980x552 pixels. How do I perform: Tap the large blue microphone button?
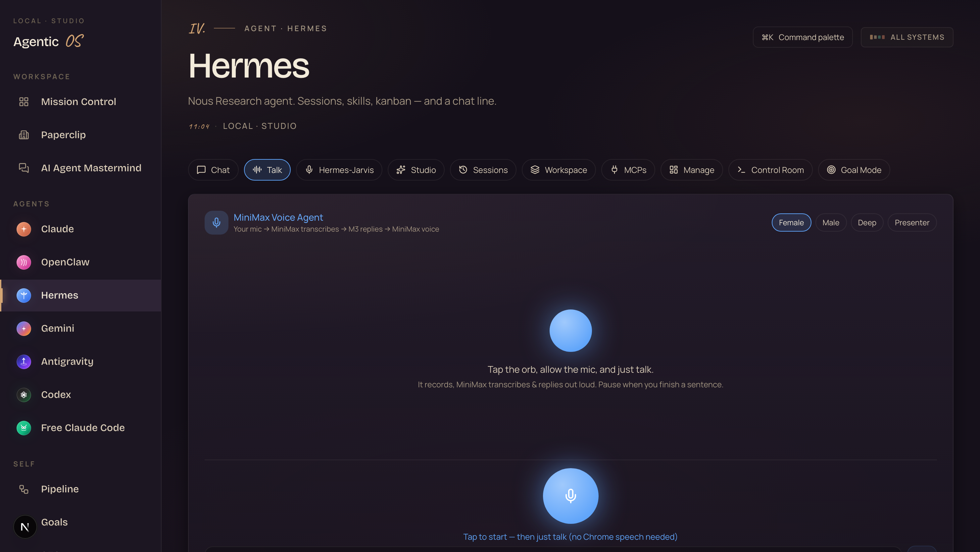pyautogui.click(x=571, y=496)
